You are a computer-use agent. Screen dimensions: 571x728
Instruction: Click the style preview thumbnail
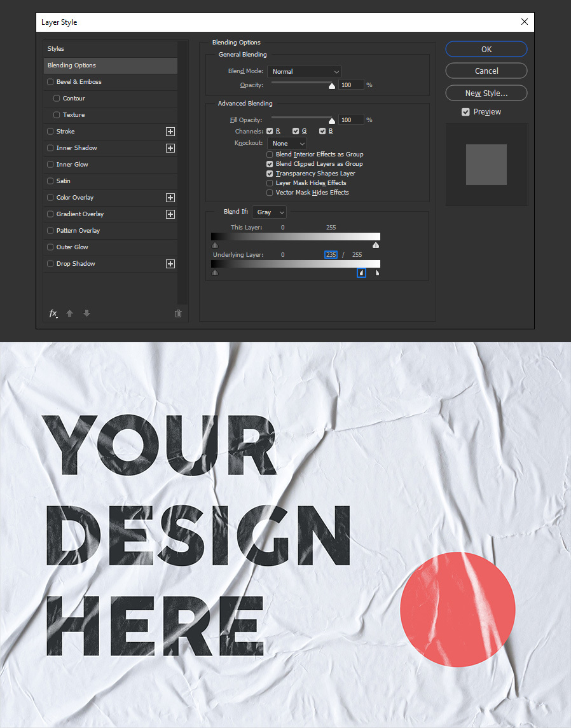click(x=486, y=165)
